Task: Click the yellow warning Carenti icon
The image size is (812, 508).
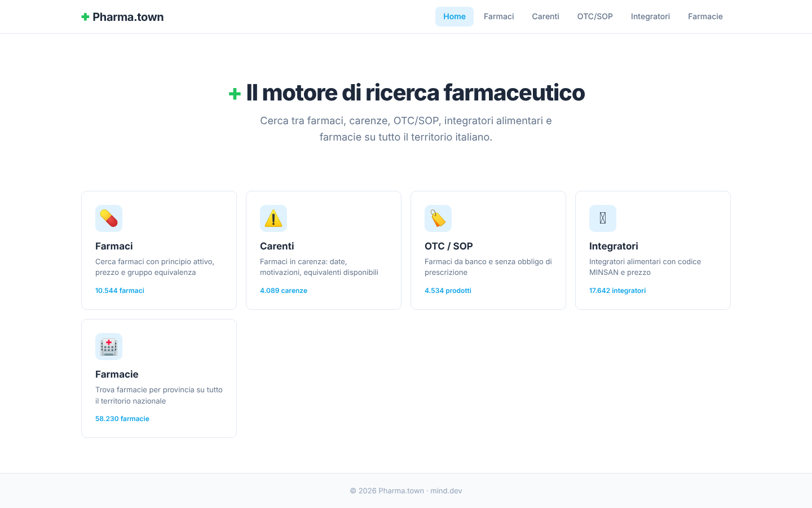Action: click(x=273, y=218)
